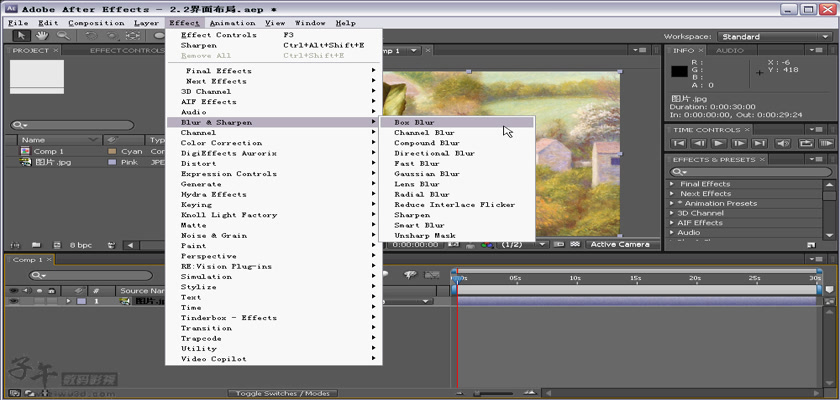The height and width of the screenshot is (400, 840).
Task: Click the Effects & Presets search field
Action: click(750, 171)
